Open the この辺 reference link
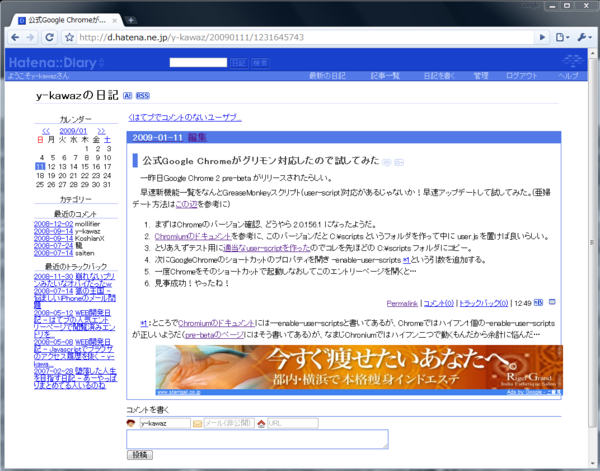 coord(186,204)
